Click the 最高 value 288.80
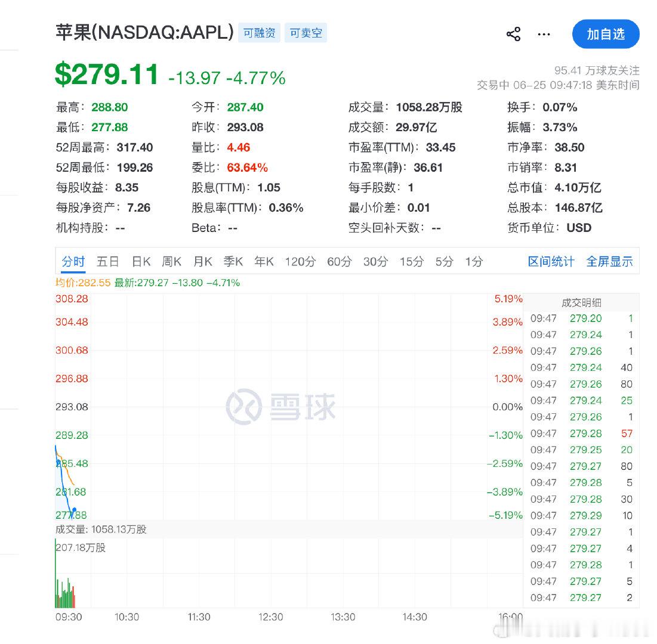This screenshot has height=644, width=657. (x=109, y=107)
